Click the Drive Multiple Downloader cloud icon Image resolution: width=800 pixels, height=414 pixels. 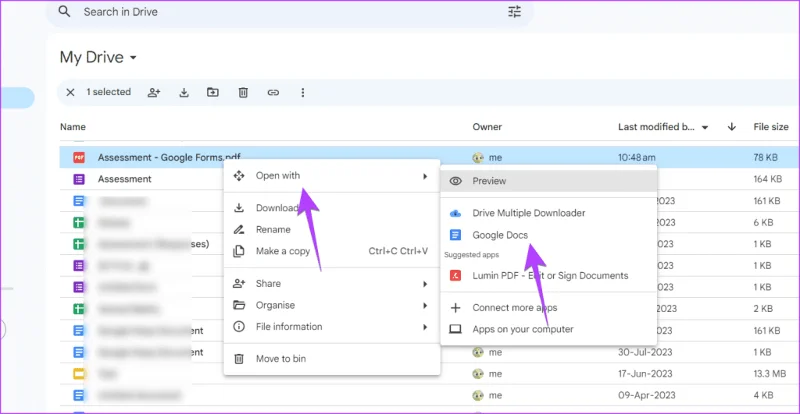(x=455, y=213)
